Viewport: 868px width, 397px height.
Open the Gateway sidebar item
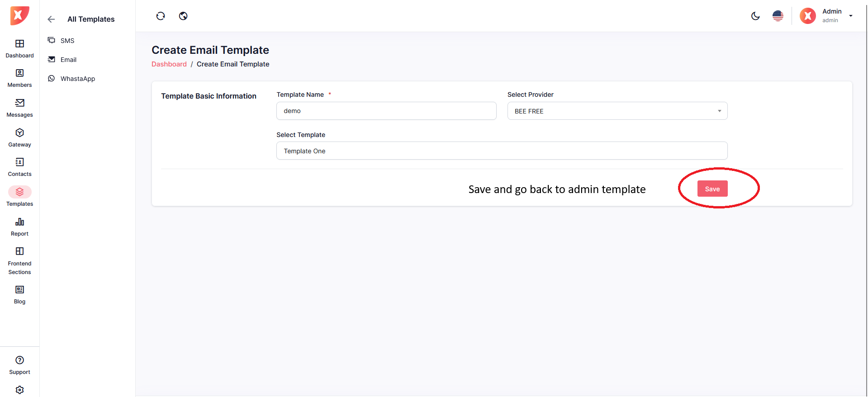coord(19,137)
